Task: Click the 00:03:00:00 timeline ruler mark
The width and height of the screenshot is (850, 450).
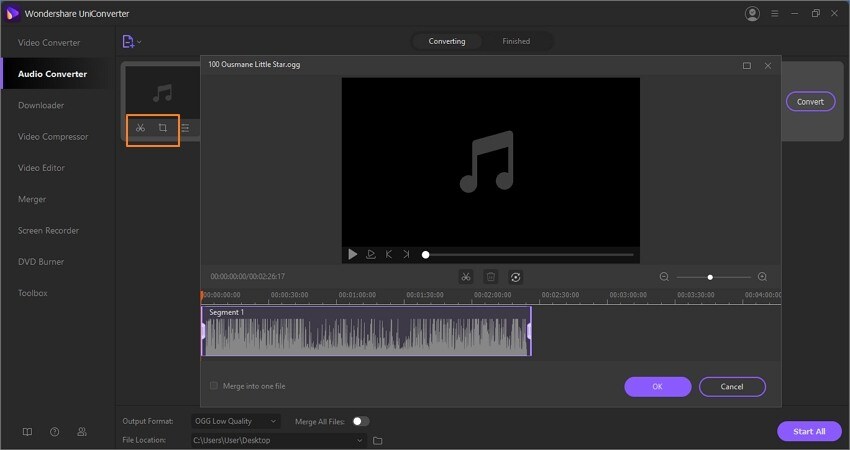Action: 628,295
